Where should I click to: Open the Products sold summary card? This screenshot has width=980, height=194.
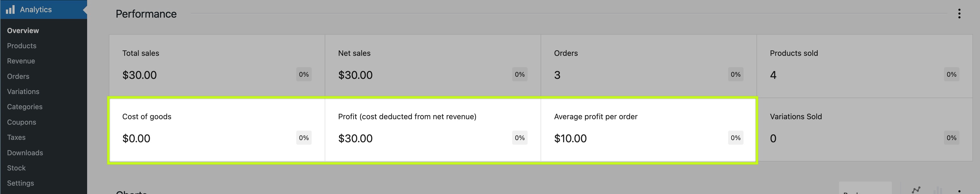point(864,65)
